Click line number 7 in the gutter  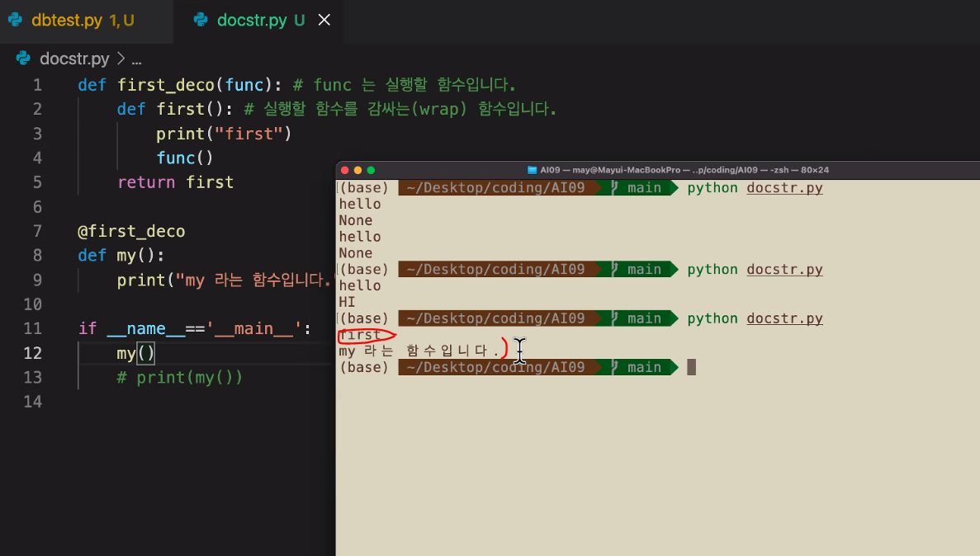pyautogui.click(x=37, y=231)
